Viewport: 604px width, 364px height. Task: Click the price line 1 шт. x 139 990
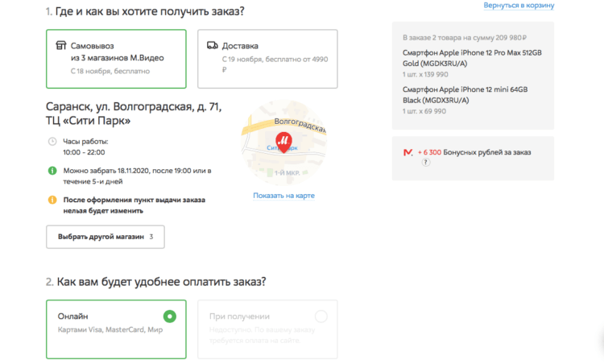[425, 74]
